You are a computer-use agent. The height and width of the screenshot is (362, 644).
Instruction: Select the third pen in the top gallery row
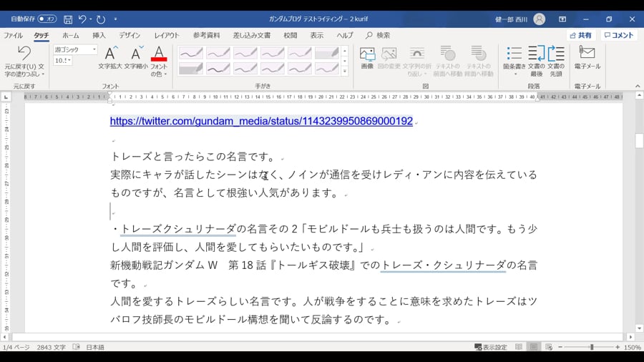[245, 53]
